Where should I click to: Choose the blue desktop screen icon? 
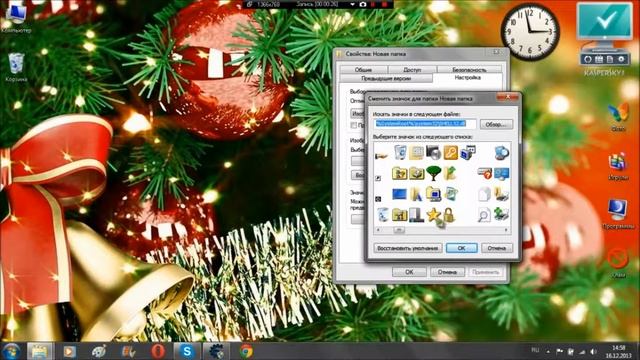tap(399, 194)
